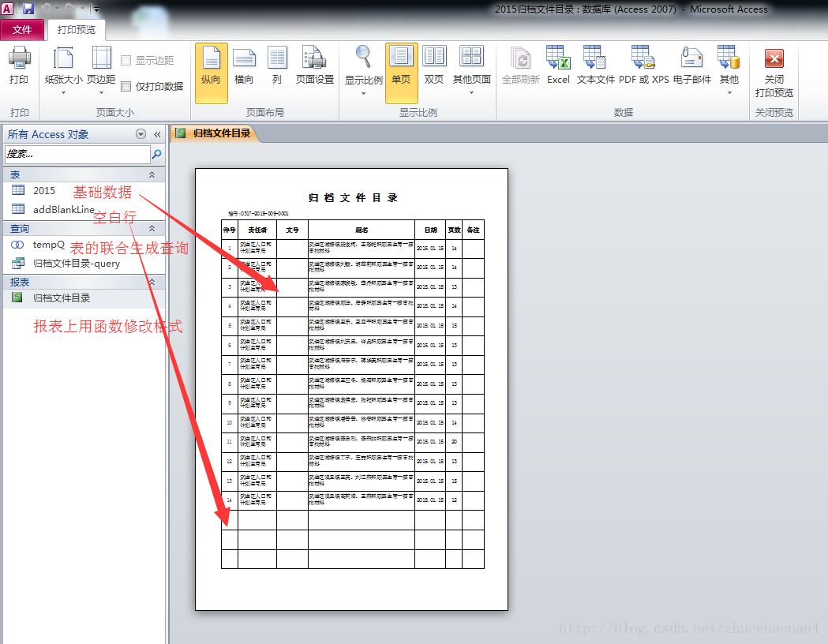Click the navigation pane search box

(77, 154)
